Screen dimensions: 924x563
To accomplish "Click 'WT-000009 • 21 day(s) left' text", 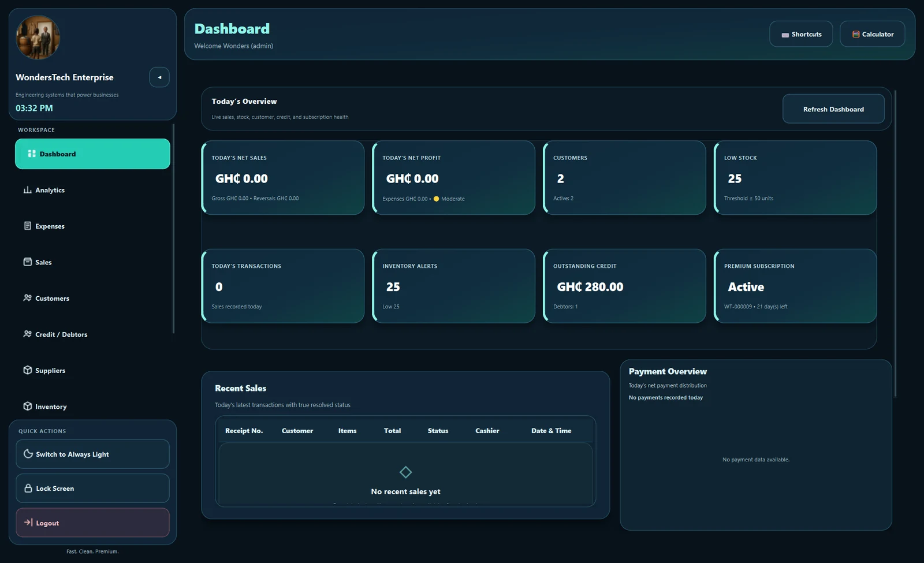I will pos(755,307).
